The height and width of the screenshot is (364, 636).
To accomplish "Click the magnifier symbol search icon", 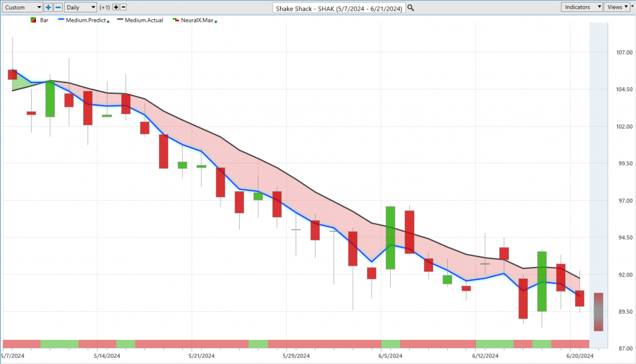I will (x=411, y=7).
